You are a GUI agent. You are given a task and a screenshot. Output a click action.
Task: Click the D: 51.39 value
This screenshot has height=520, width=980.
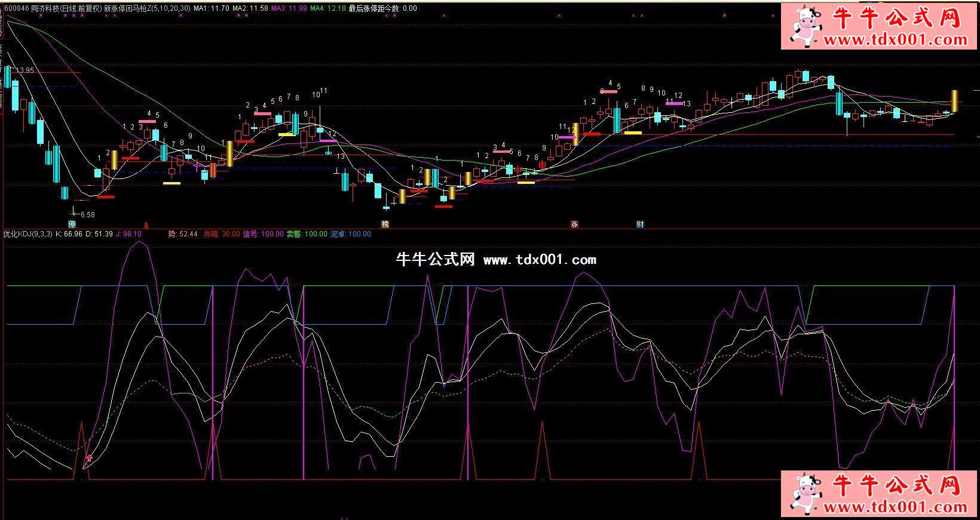[99, 234]
